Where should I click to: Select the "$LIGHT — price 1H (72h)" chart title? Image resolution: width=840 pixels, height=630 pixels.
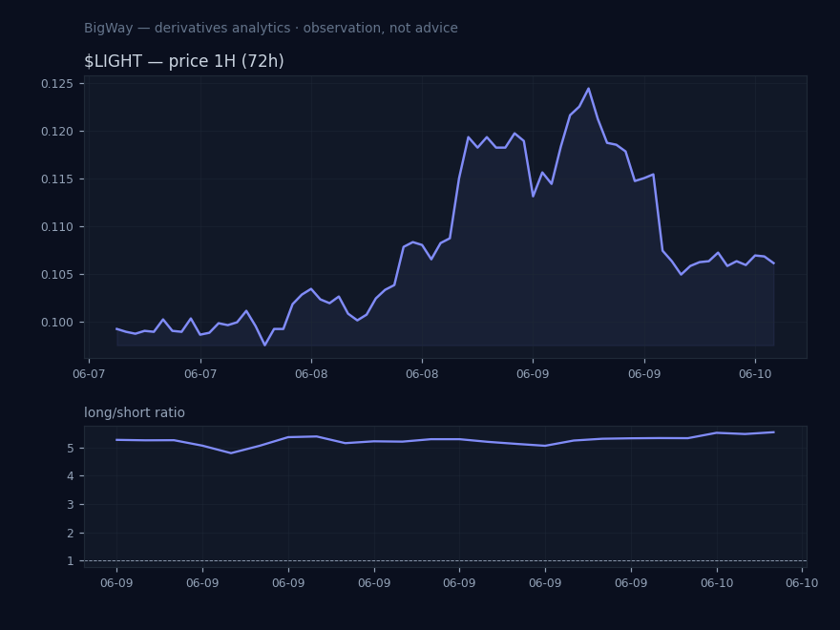[183, 61]
